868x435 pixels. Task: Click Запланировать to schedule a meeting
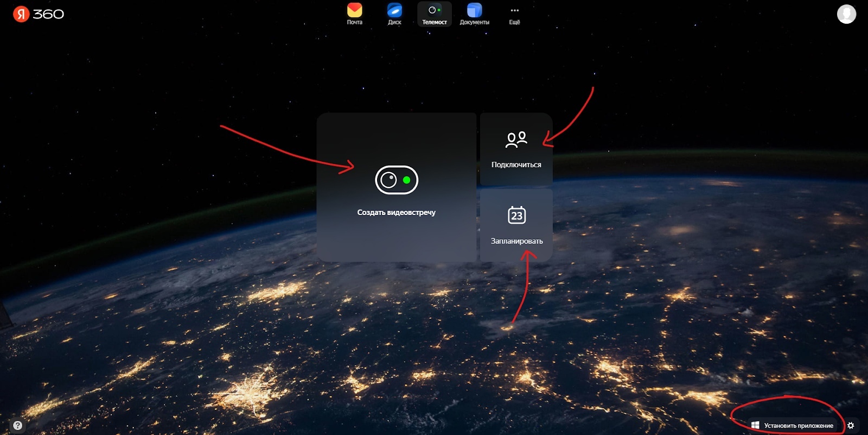(516, 225)
